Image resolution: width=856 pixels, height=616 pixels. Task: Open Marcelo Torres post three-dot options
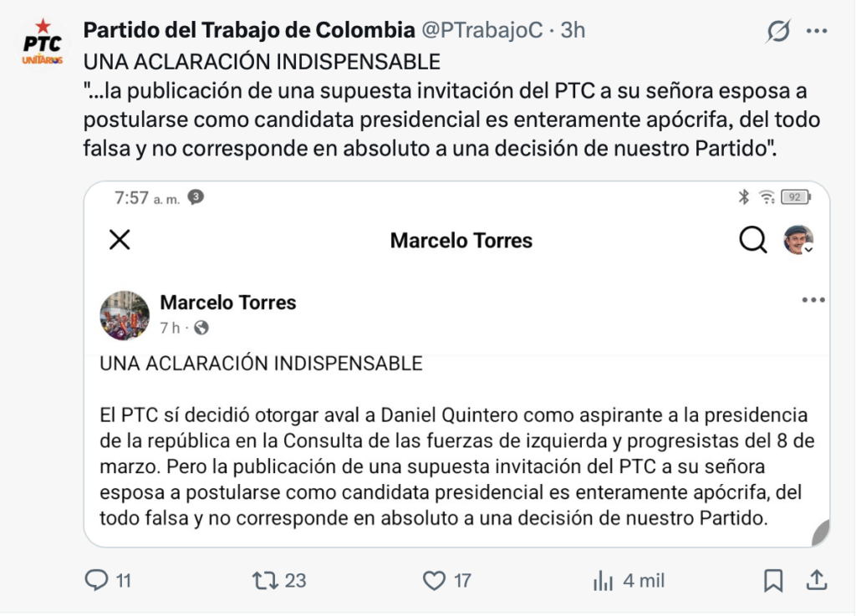[x=813, y=301]
